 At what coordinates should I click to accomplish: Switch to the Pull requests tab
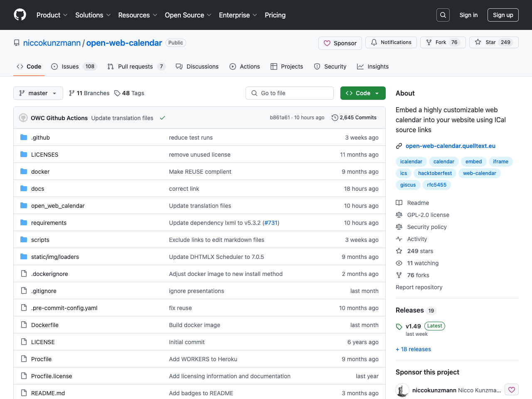[136, 66]
